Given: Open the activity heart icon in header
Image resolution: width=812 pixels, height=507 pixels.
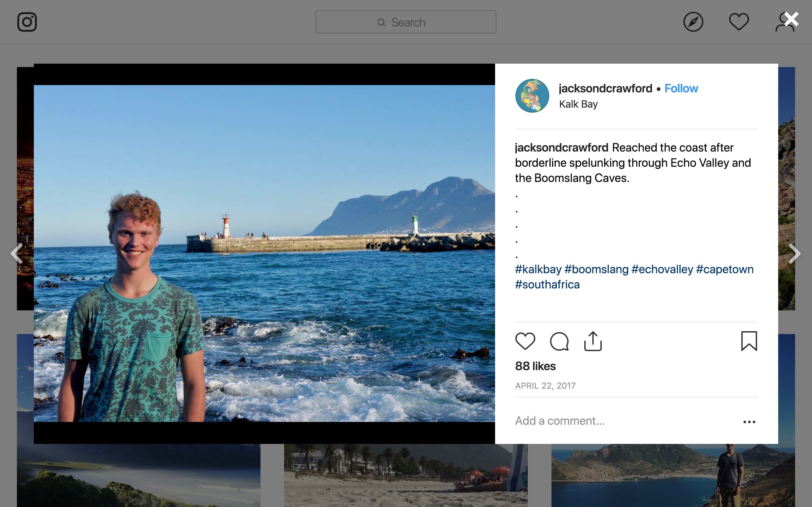Looking at the screenshot, I should 738,22.
